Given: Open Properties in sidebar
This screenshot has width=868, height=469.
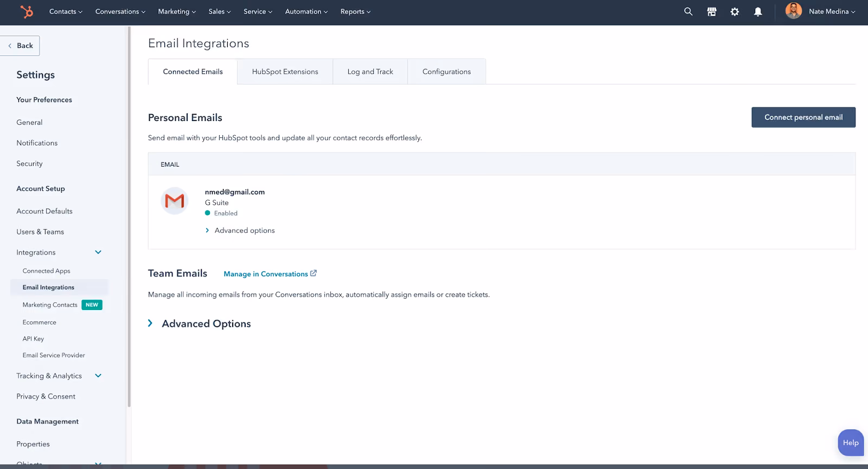Looking at the screenshot, I should [x=33, y=445].
